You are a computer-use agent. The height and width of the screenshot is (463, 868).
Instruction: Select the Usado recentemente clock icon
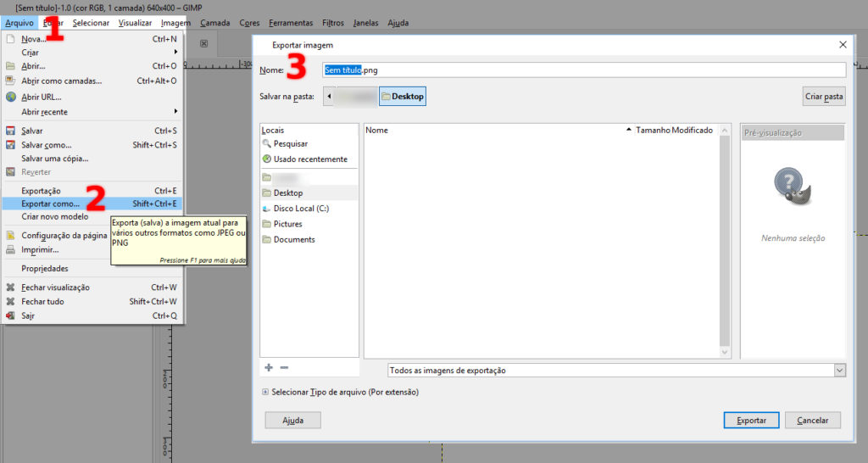[x=267, y=159]
